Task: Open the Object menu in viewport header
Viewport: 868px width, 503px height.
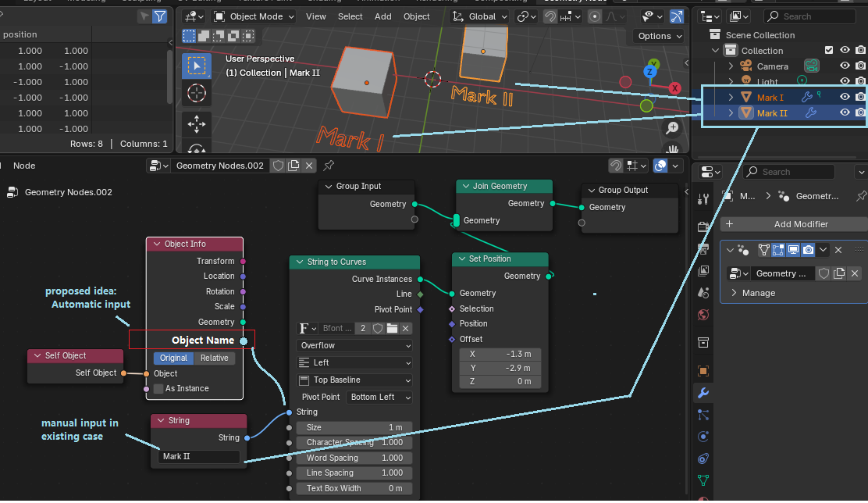Action: (x=417, y=16)
